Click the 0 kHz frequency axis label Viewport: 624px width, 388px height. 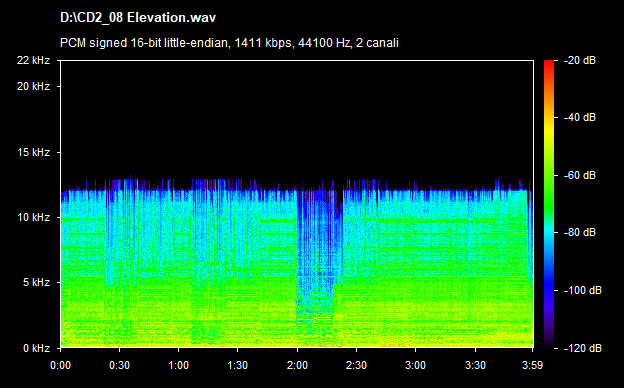point(36,348)
